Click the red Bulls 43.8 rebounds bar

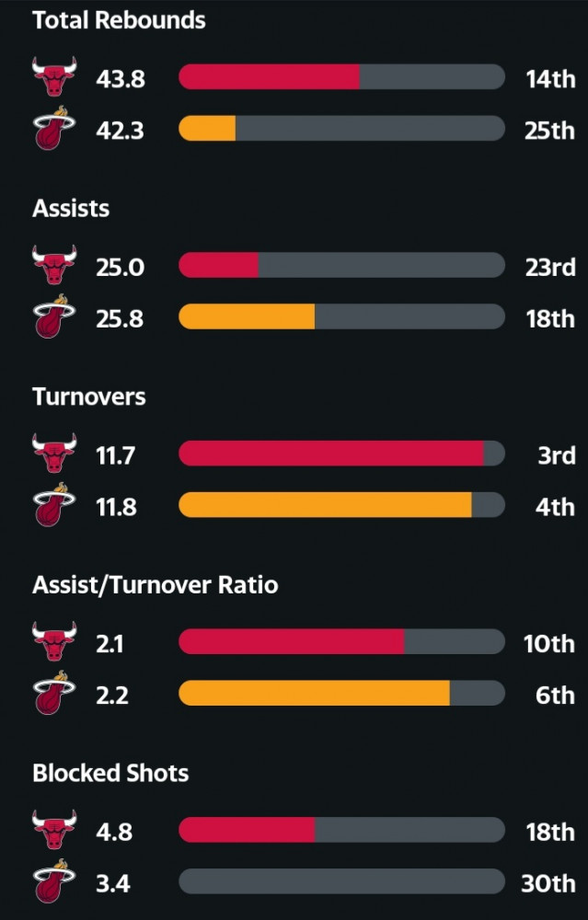pos(270,77)
